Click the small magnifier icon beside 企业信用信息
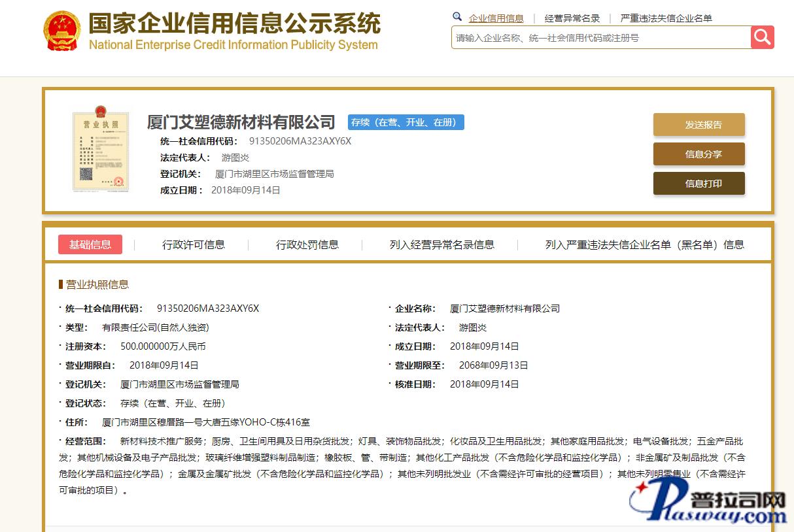 pos(457,18)
